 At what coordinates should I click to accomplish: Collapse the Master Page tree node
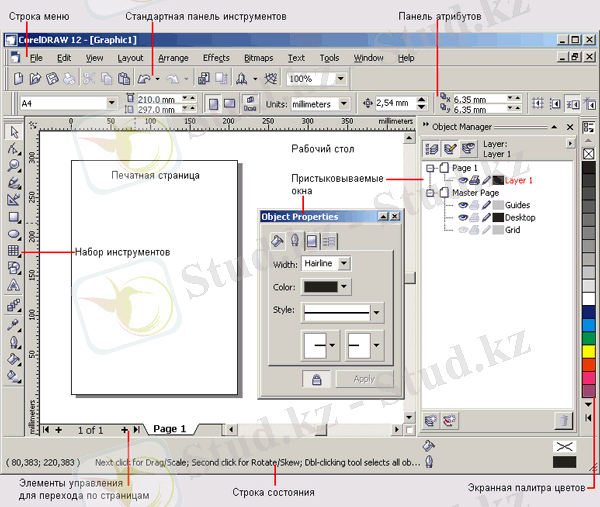click(430, 193)
